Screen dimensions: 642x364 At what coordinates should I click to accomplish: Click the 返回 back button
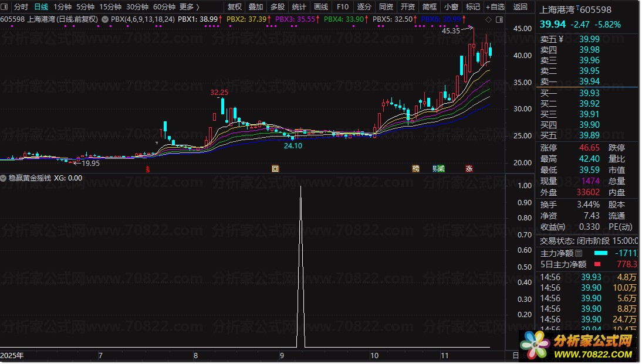click(521, 7)
